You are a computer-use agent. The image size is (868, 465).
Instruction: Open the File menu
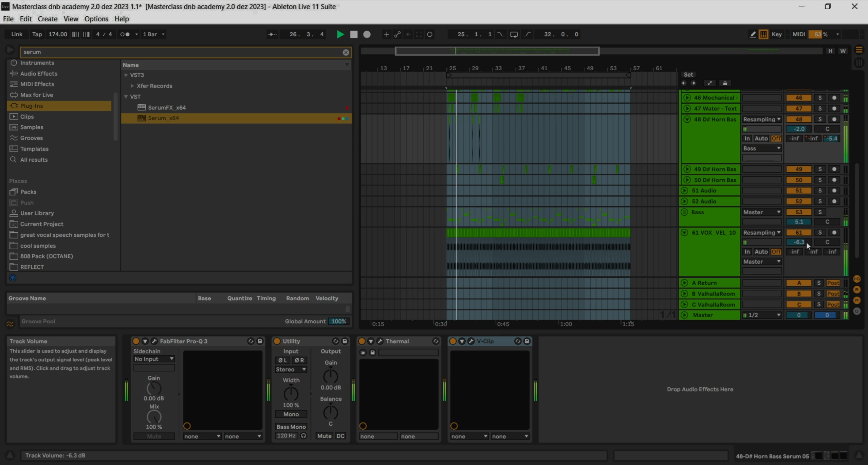pos(8,19)
